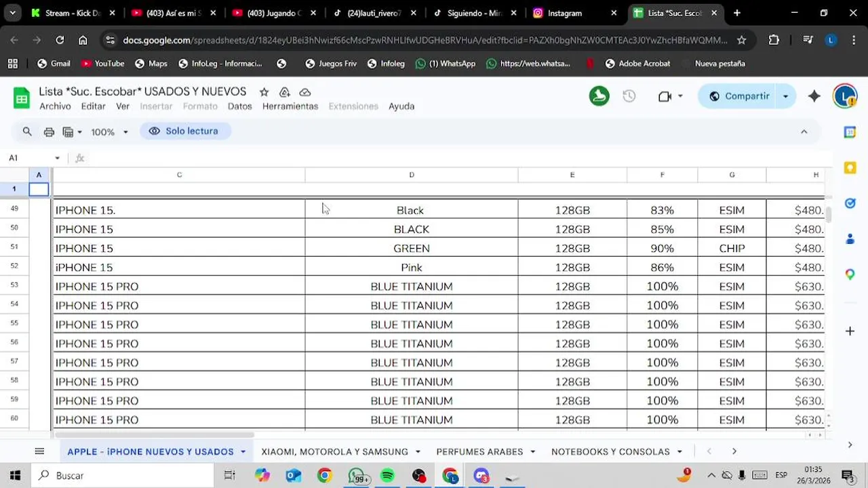Screen dimensions: 868x488
Task: Open the Compartir options arrow
Action: point(785,96)
